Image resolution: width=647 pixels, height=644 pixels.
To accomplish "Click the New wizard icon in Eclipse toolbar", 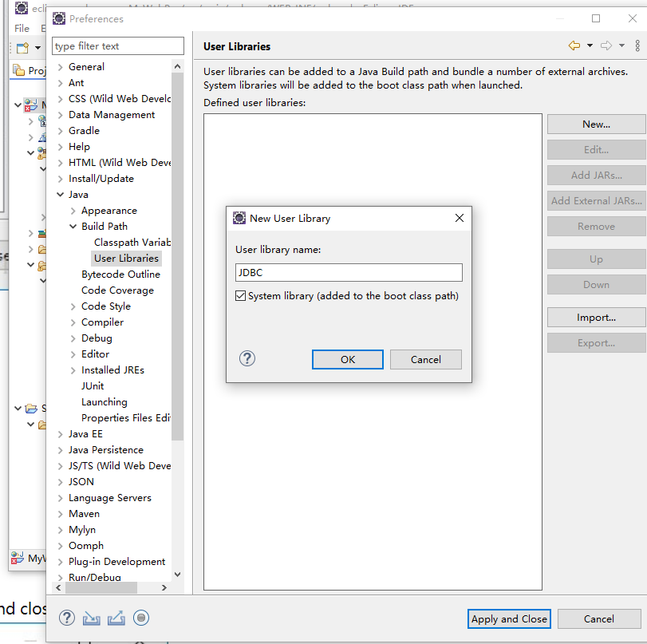I will pos(22,48).
